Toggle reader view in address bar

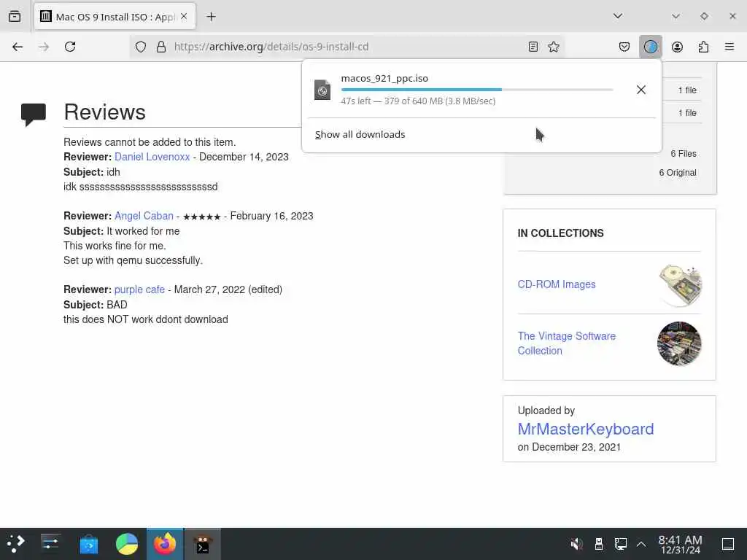tap(533, 47)
